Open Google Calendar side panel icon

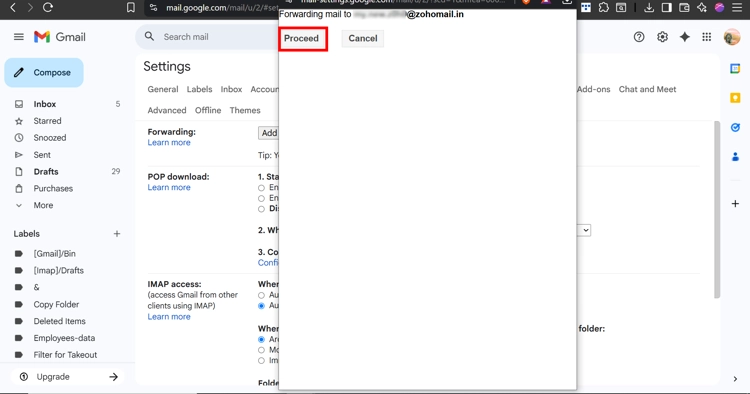pyautogui.click(x=735, y=69)
